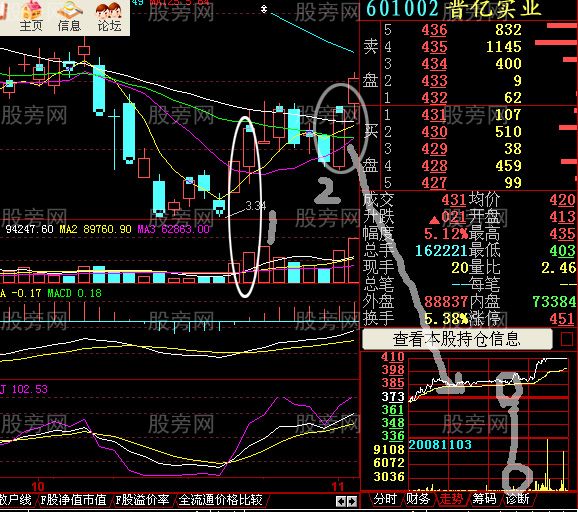The width and height of the screenshot is (578, 512).
Task: Switch to the 分时 tab
Action: (385, 499)
